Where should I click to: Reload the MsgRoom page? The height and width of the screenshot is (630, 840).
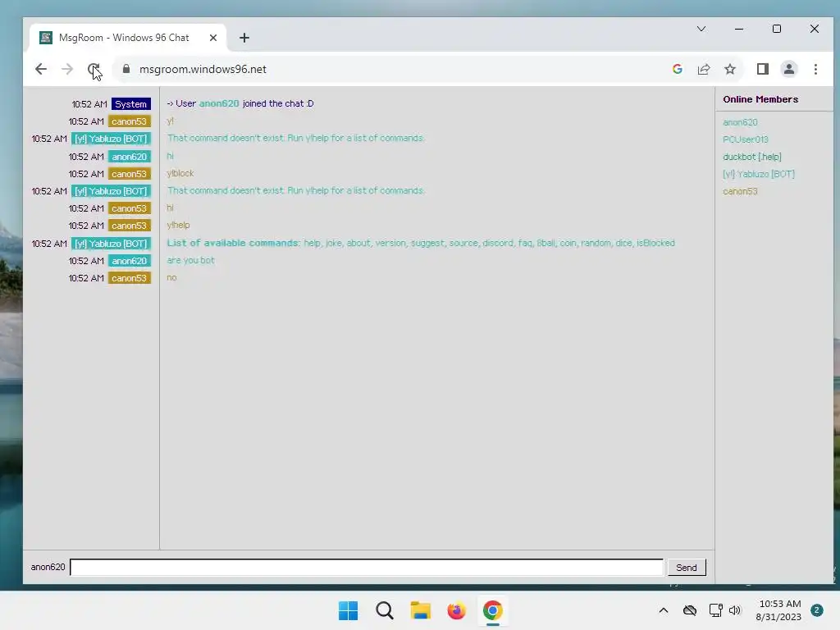click(94, 69)
